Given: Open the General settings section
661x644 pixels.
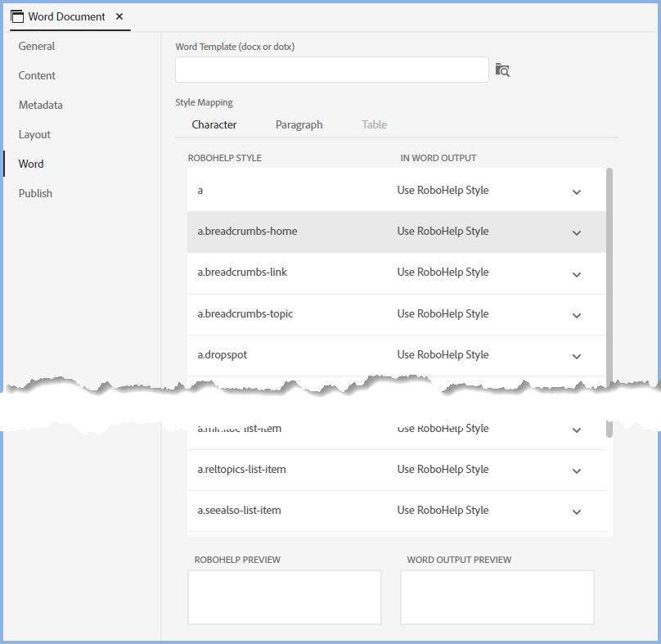Looking at the screenshot, I should [37, 47].
